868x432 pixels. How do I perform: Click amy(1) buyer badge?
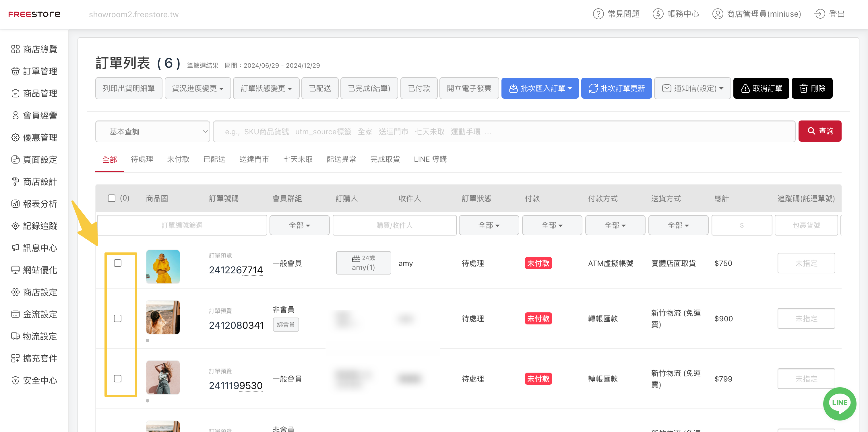(363, 263)
